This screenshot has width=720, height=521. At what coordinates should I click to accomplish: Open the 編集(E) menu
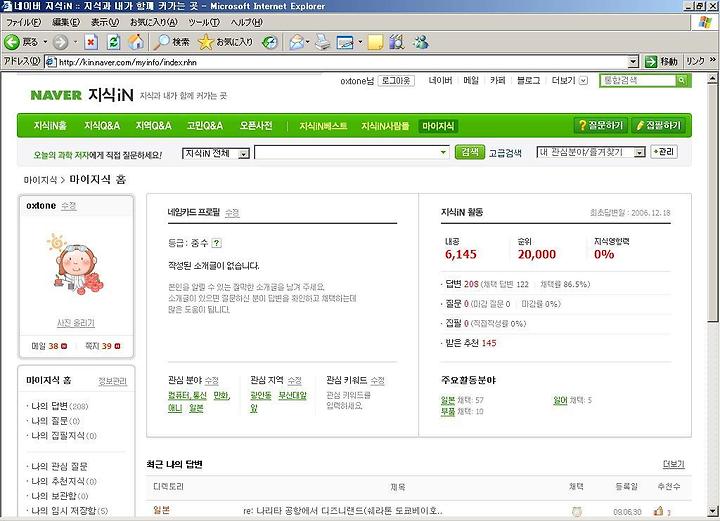click(x=66, y=22)
